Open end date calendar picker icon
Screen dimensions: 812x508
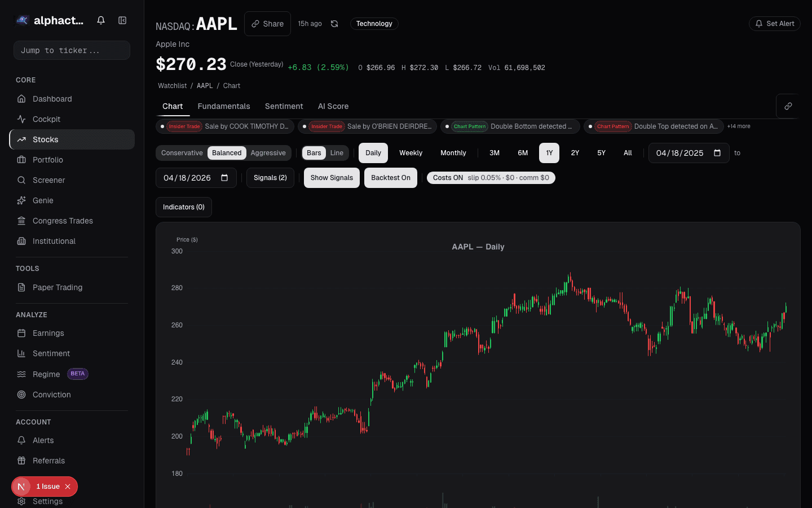(224, 178)
